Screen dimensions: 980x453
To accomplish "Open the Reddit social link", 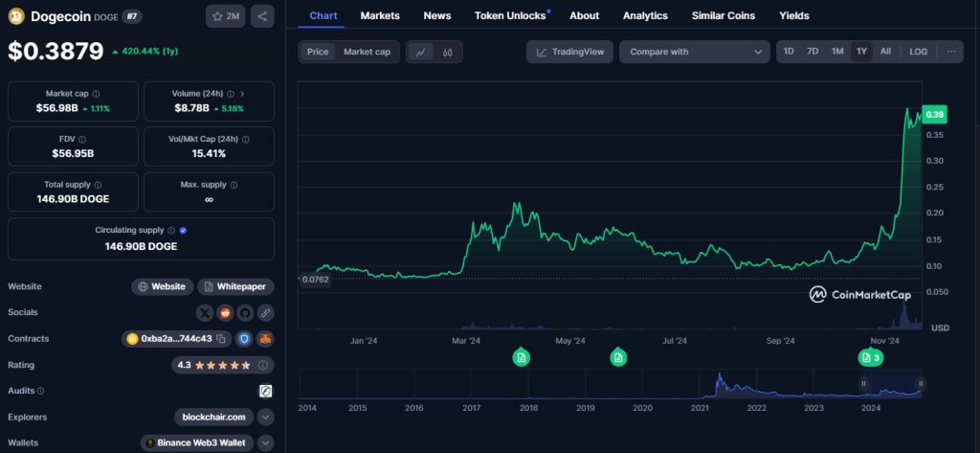I will [225, 312].
